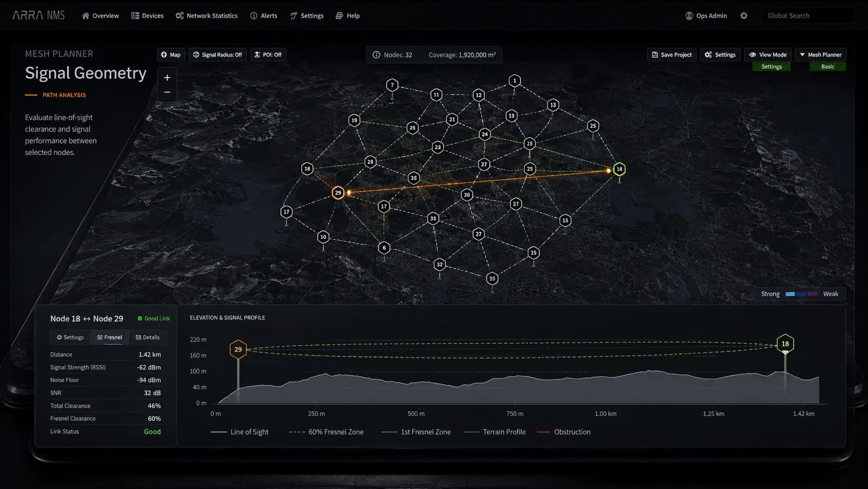Screen dimensions: 868x489
Task: Toggle the POI: Off button
Action: [x=268, y=55]
